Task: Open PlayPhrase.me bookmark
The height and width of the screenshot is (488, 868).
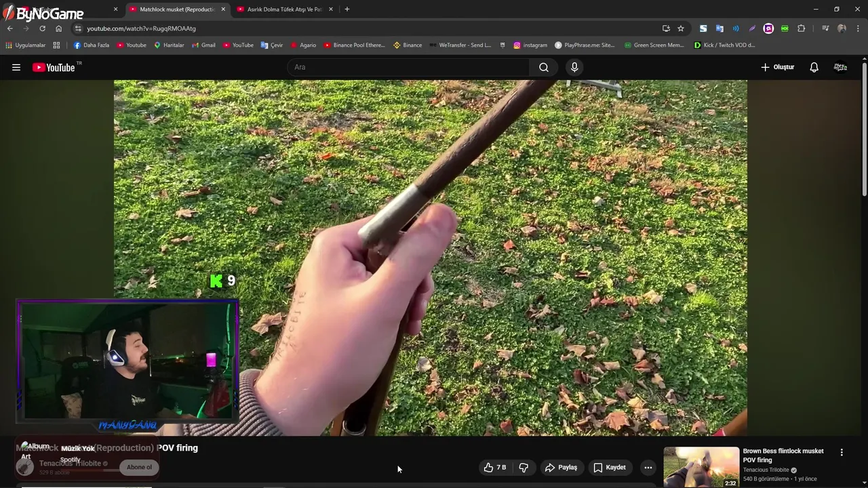Action: click(585, 45)
